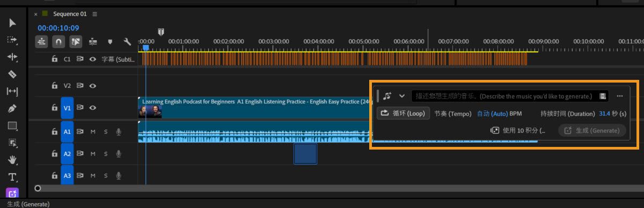The height and width of the screenshot is (208, 644).
Task: Toggle sync lock on track V2
Action: point(80,85)
